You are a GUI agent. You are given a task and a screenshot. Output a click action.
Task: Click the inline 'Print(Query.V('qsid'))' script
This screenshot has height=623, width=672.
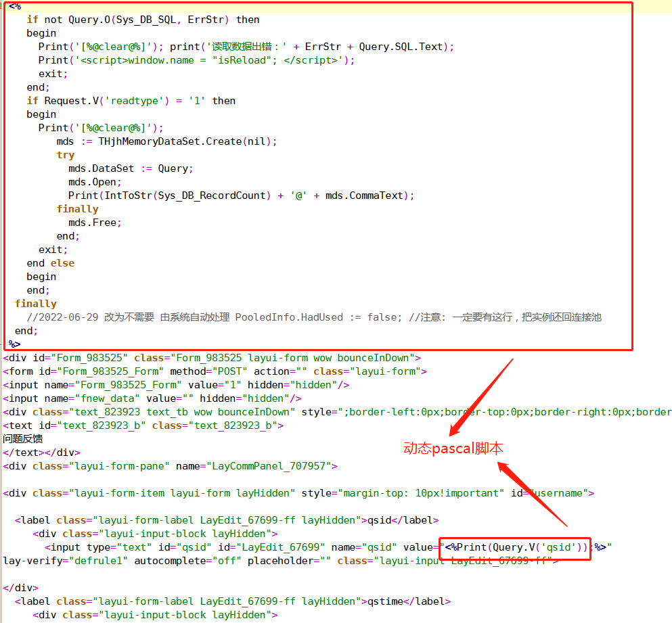522,547
